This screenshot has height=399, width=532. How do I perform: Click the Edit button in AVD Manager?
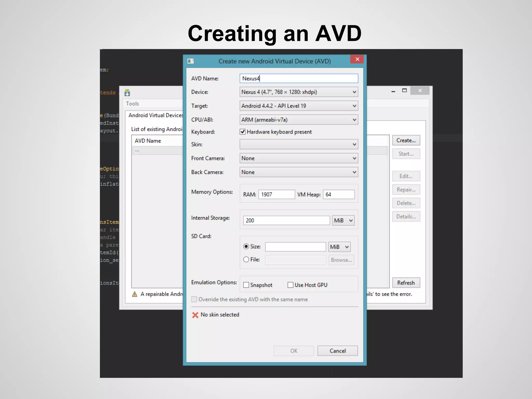tap(406, 176)
